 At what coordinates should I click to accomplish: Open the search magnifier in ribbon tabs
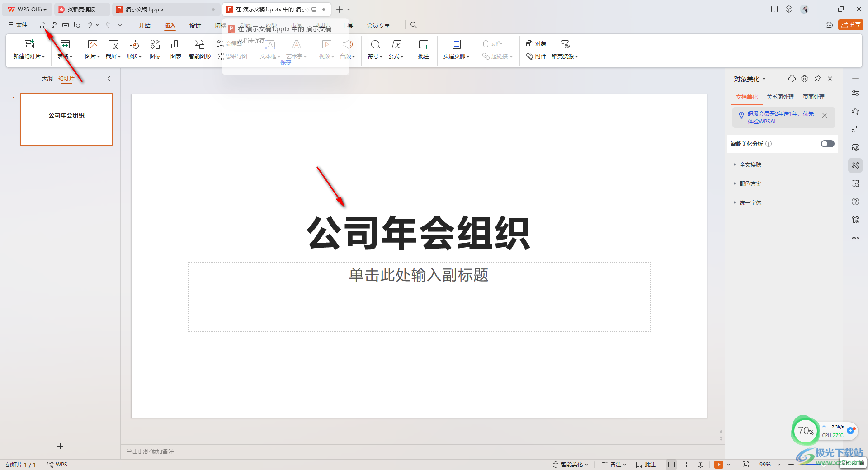tap(414, 25)
